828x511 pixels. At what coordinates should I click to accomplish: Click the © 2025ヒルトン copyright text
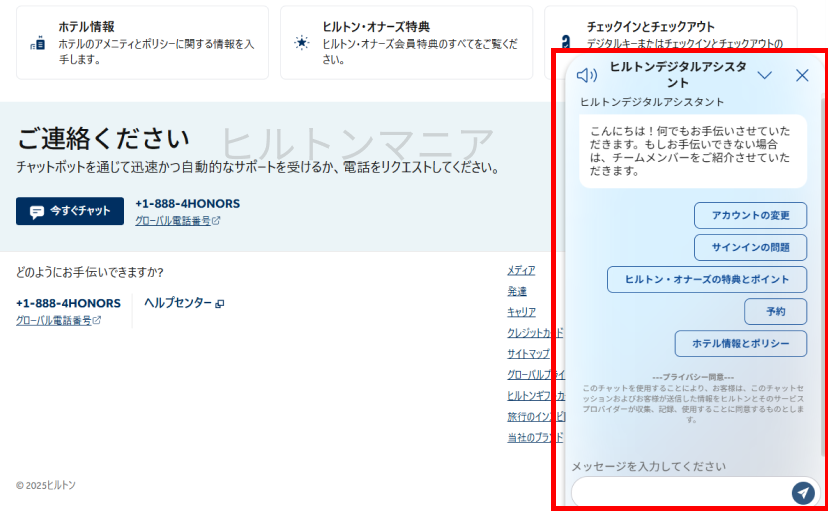pos(46,485)
